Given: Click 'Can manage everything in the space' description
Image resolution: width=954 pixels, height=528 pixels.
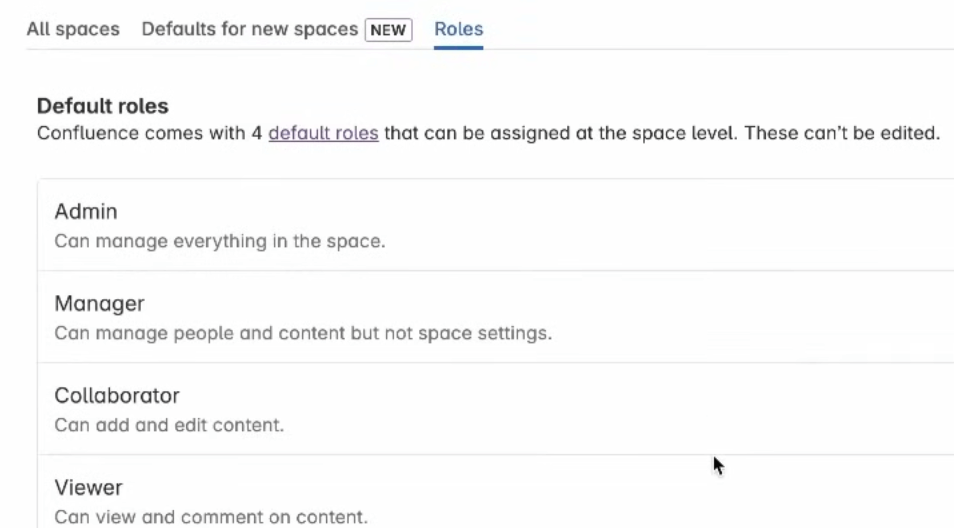Looking at the screenshot, I should coord(219,242).
